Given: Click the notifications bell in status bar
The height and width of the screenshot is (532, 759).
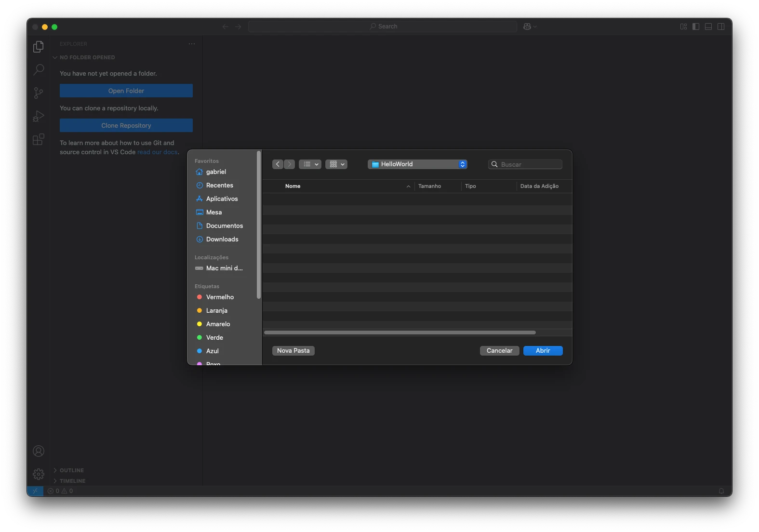Looking at the screenshot, I should (x=721, y=491).
